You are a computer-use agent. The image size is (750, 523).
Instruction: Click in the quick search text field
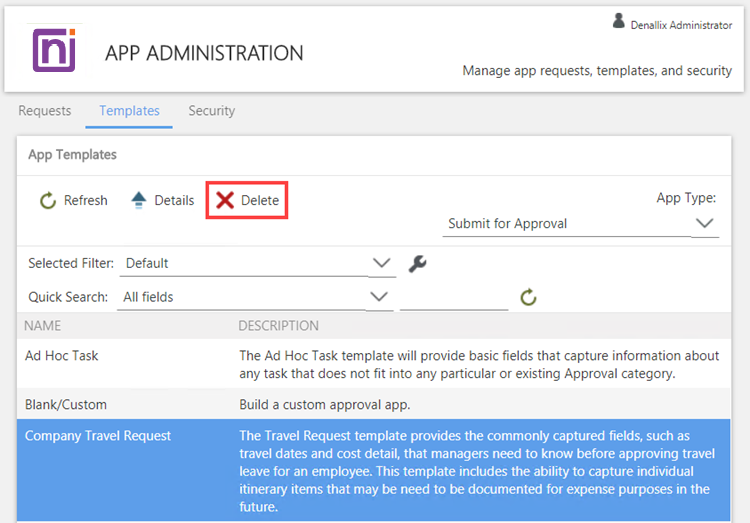[x=454, y=297]
